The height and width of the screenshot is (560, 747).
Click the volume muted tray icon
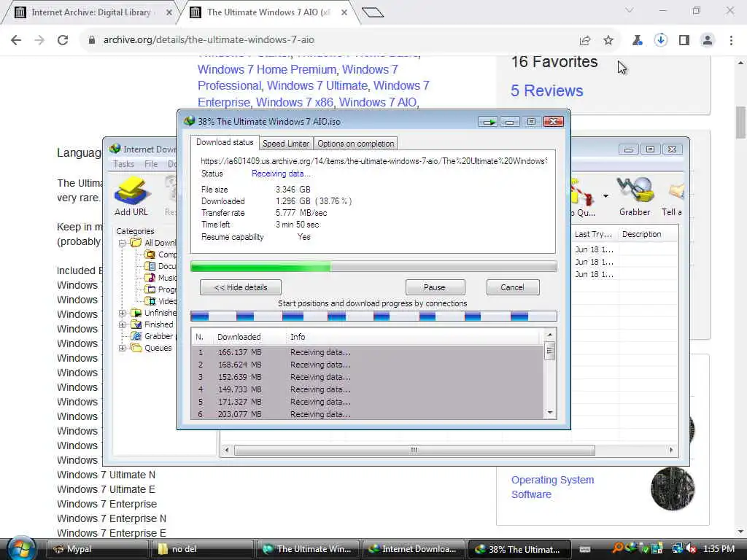(691, 549)
